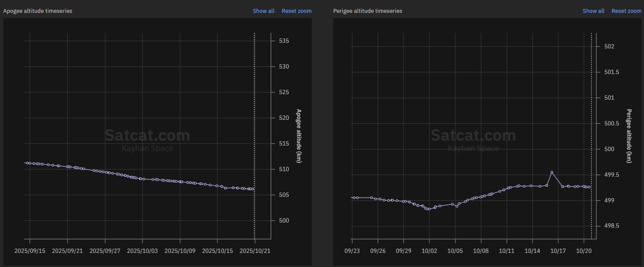Image resolution: width=644 pixels, height=267 pixels.
Task: Click the 09/26 date label on the Perigee chart
Action: click(378, 251)
